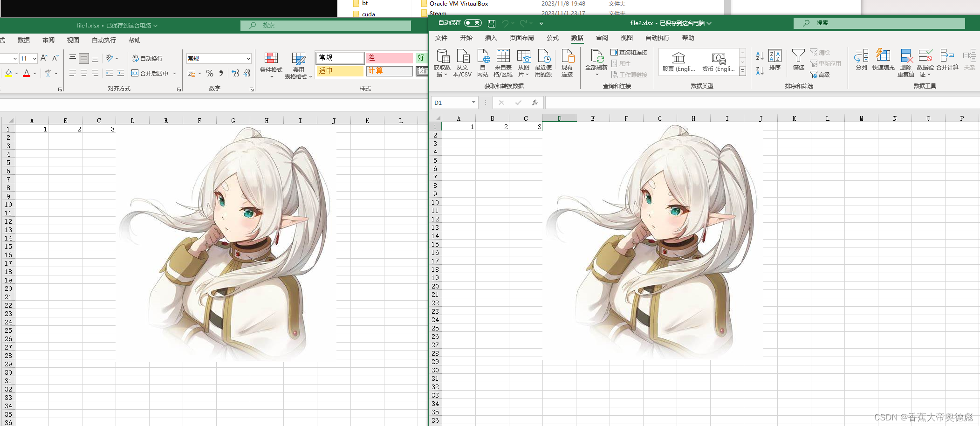
Task: Toggle middle vertical align in file1
Action: tap(84, 58)
